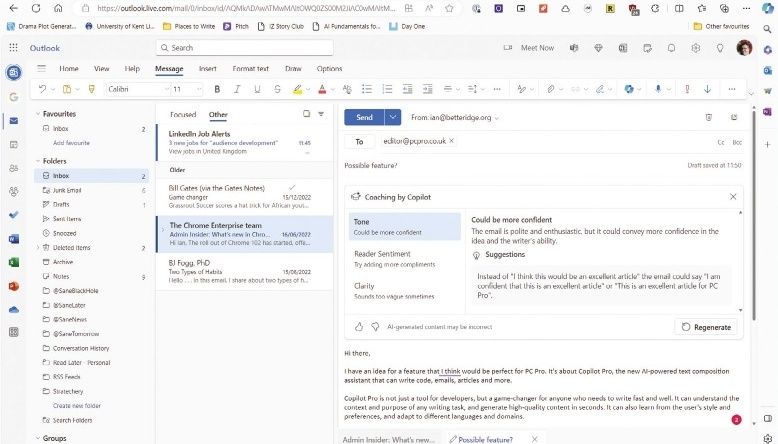Click the bulleted list icon

pos(367,89)
